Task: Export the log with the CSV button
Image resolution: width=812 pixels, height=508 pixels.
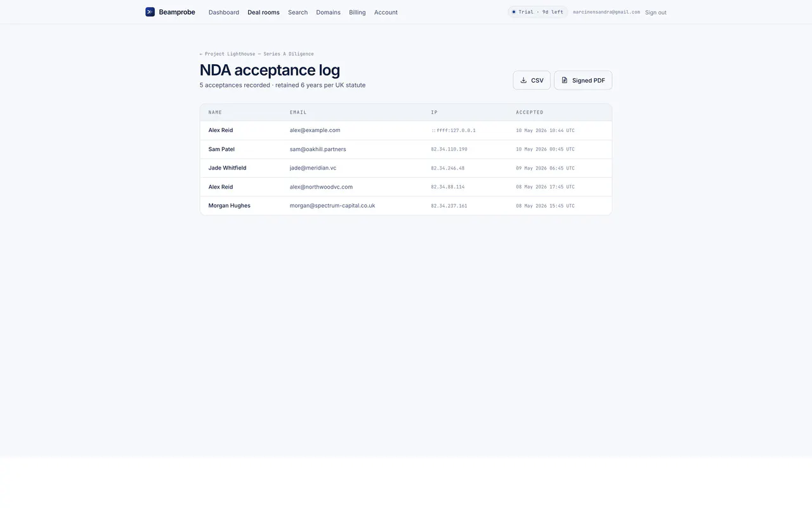Action: (x=532, y=81)
